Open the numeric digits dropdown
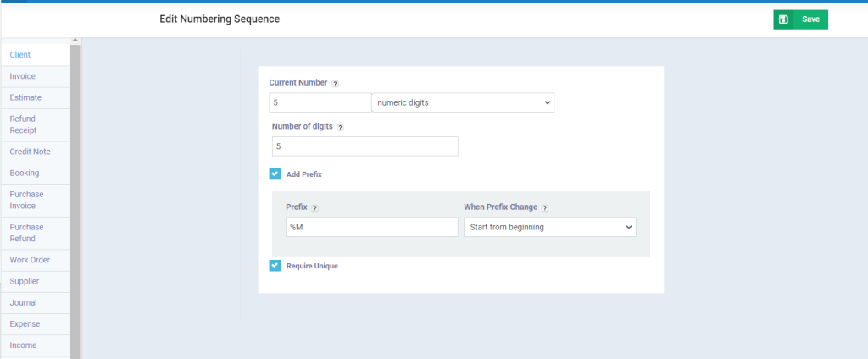This screenshot has height=359, width=868. point(462,102)
